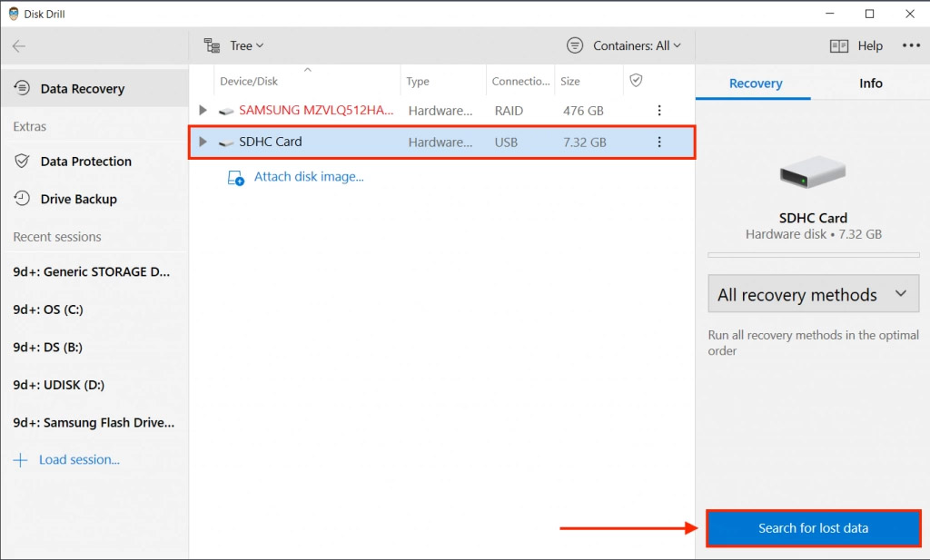Image resolution: width=930 pixels, height=560 pixels.
Task: Click the USB connection cell
Action: pyautogui.click(x=506, y=142)
